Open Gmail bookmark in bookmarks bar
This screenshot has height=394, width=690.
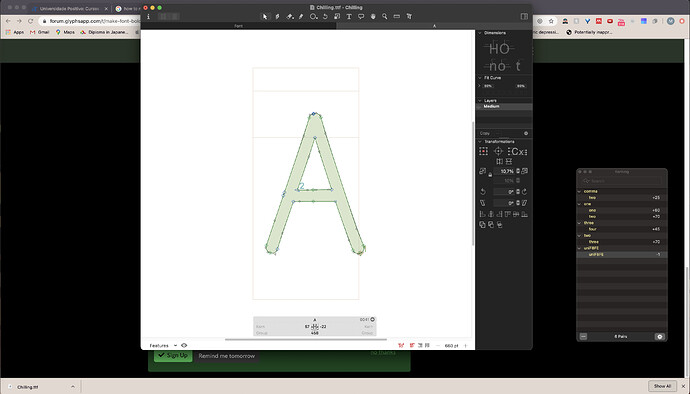[x=39, y=32]
